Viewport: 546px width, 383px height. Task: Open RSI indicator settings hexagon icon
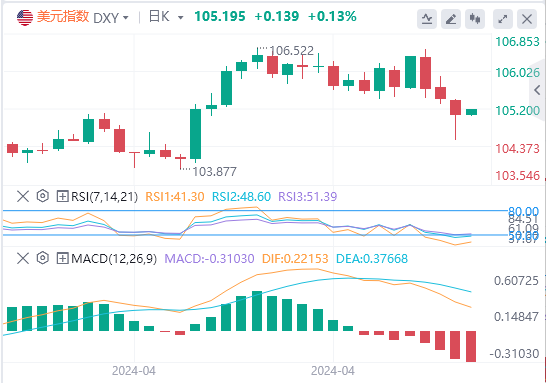(42, 196)
